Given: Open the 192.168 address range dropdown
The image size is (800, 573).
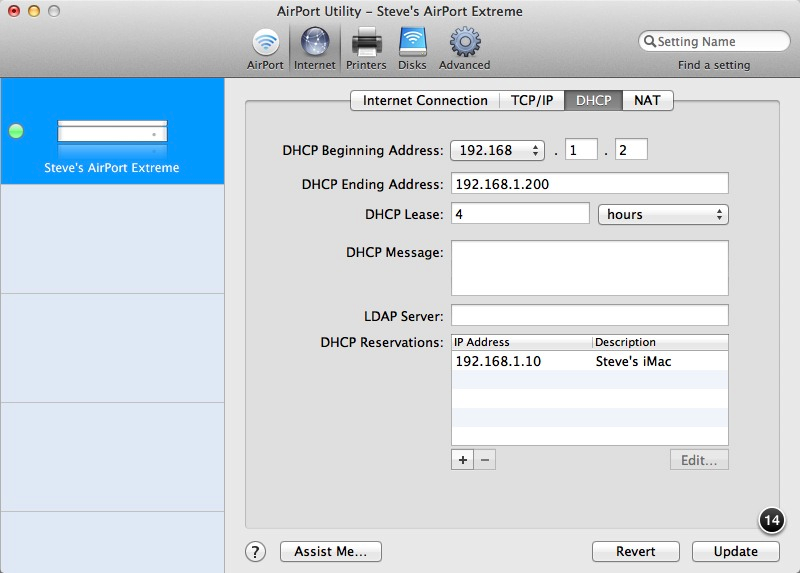Looking at the screenshot, I should [497, 150].
